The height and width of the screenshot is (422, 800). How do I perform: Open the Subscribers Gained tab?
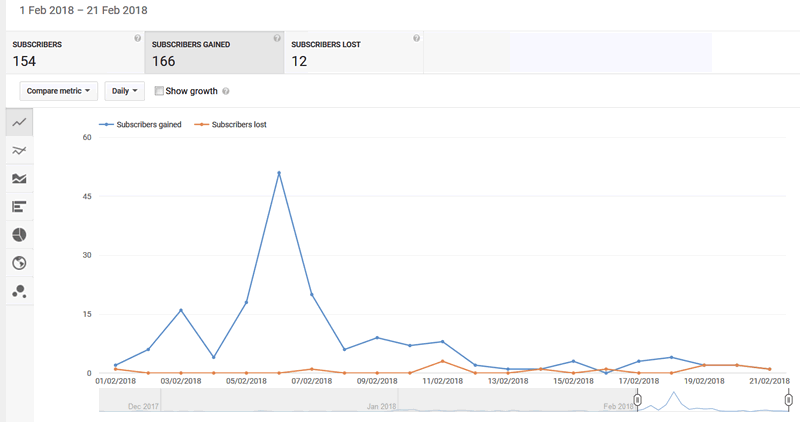[213, 53]
